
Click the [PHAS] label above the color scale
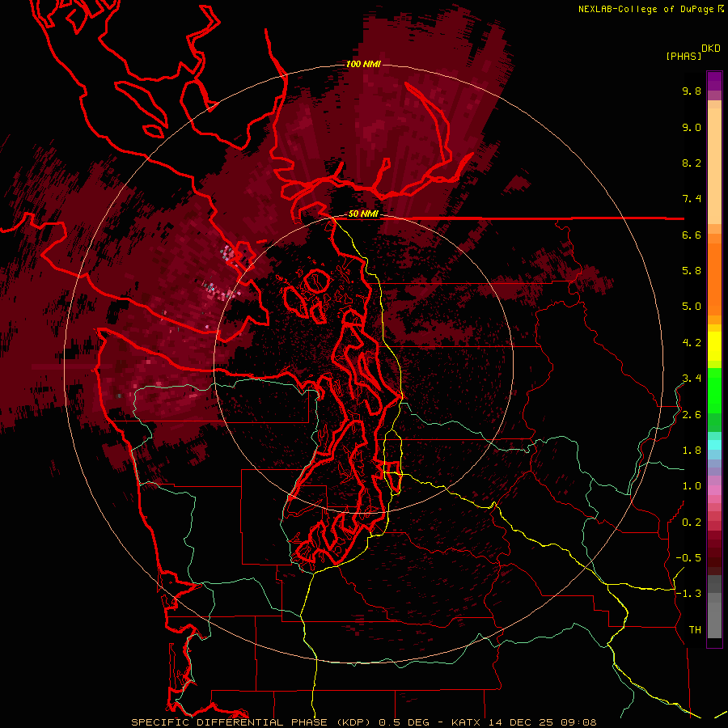[x=684, y=57]
